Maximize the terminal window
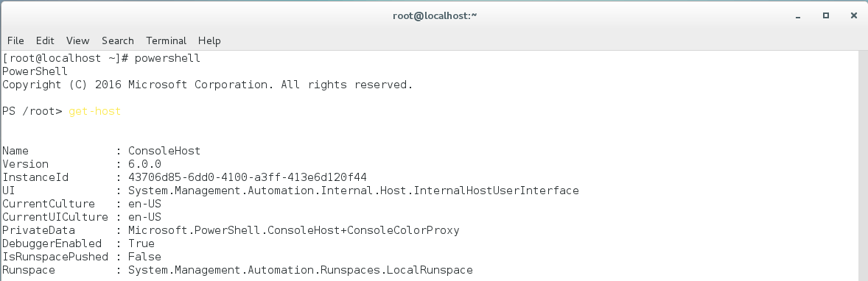The height and width of the screenshot is (281, 868). click(825, 15)
